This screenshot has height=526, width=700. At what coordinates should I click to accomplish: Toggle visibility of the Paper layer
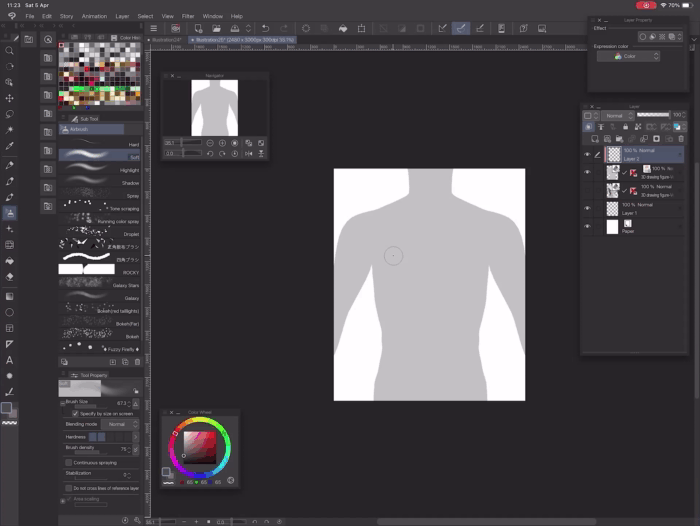[x=587, y=227]
